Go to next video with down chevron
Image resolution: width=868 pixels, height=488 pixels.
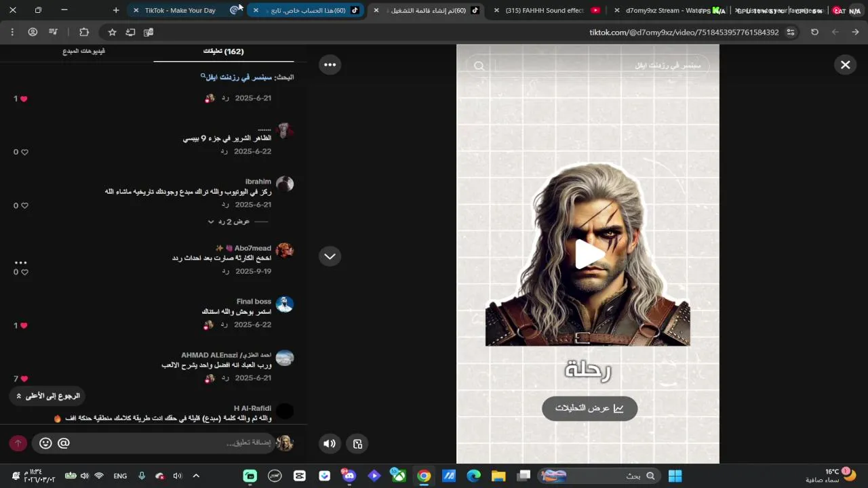(330, 256)
